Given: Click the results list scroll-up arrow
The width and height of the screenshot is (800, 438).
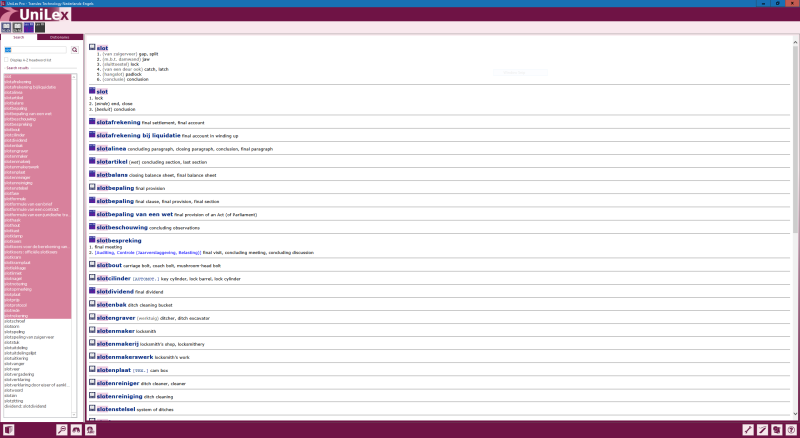Looking at the screenshot, I should click(74, 77).
